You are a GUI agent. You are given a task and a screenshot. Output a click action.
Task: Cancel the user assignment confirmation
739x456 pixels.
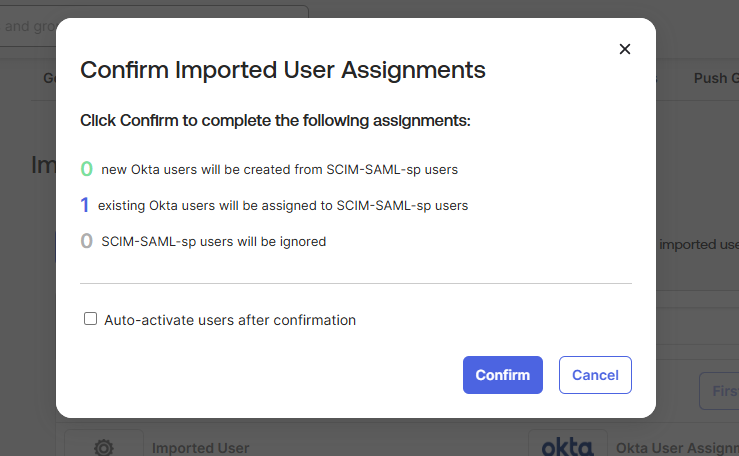(595, 375)
